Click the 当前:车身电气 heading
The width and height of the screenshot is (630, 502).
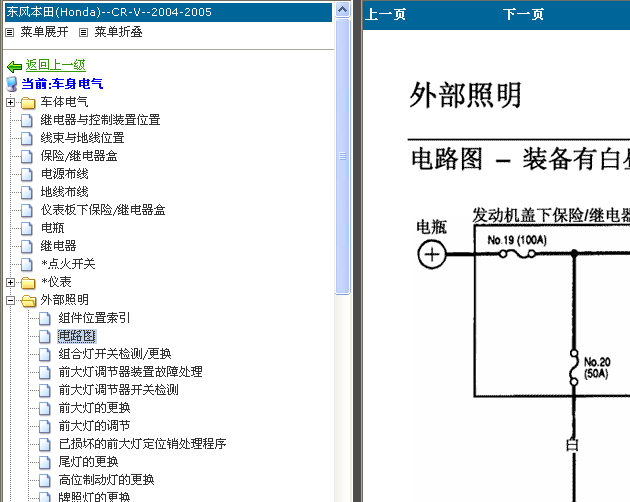pos(62,84)
